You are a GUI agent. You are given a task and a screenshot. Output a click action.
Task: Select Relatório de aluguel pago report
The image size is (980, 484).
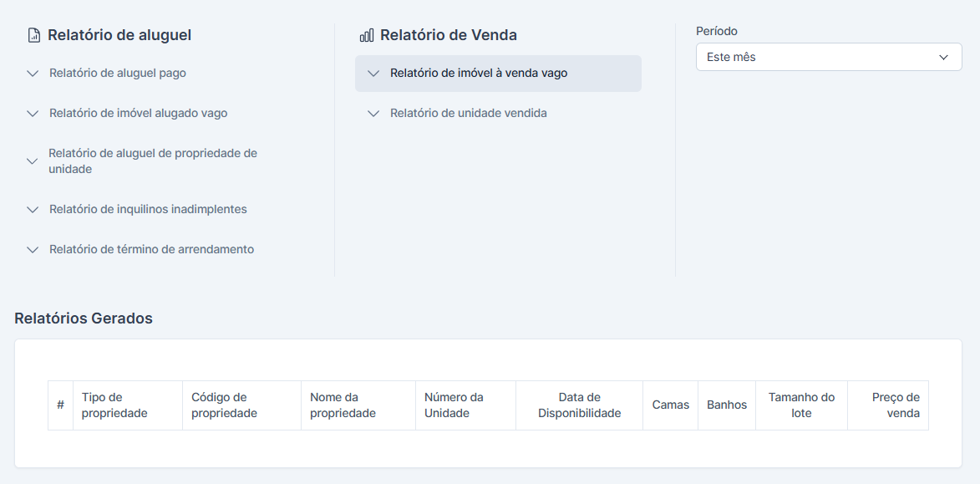(118, 74)
